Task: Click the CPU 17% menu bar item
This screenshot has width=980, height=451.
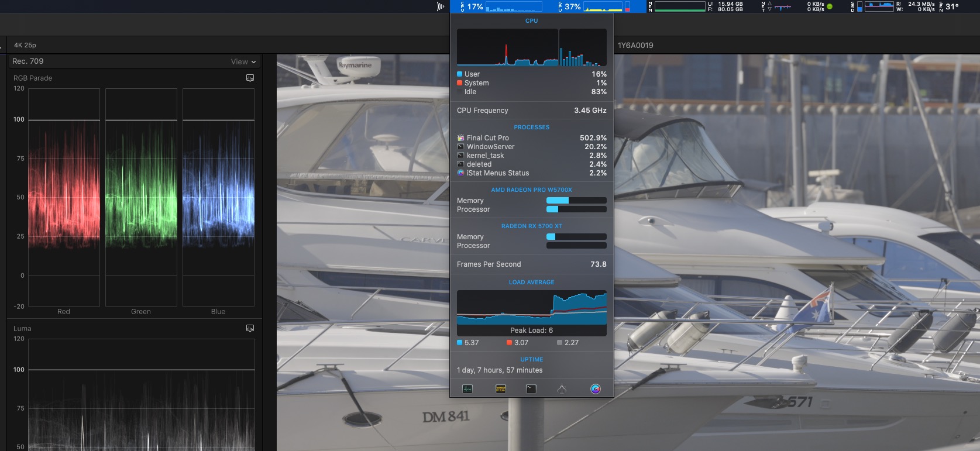Action: (x=501, y=6)
